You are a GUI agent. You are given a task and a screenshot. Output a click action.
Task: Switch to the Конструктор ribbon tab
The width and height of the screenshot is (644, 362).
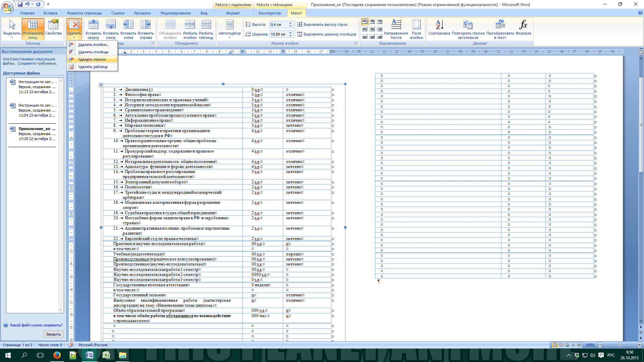[x=270, y=13]
